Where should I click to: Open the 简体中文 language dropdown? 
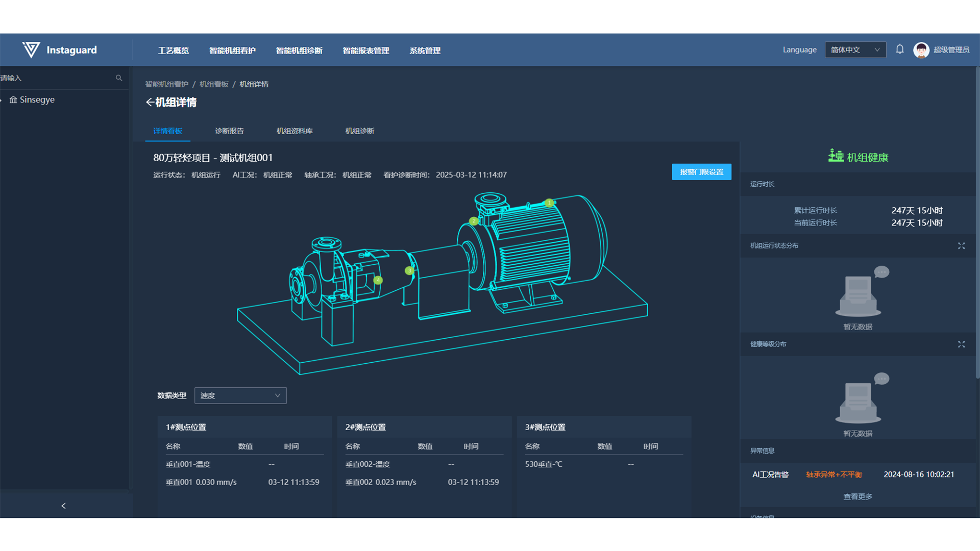pos(855,50)
